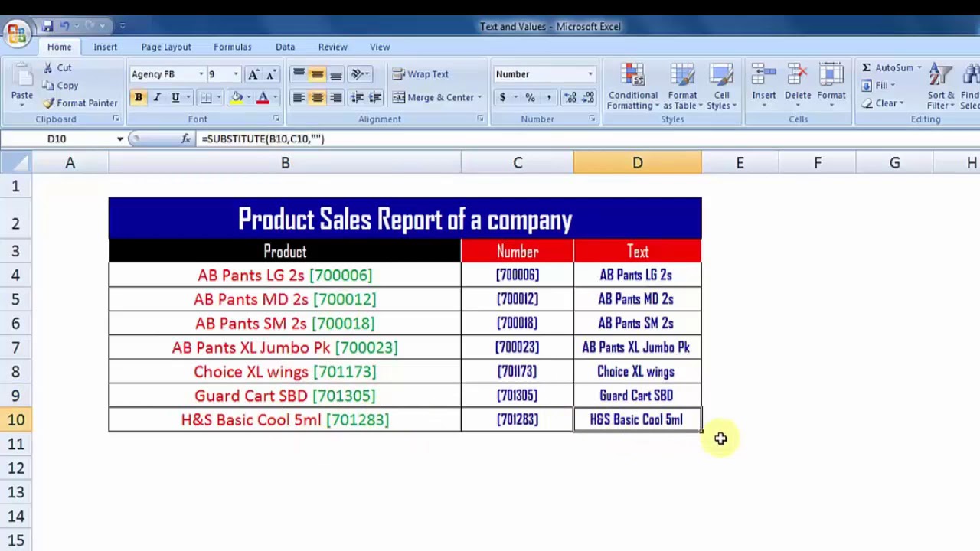
Task: Click the Paste clipboard icon
Action: 22,77
